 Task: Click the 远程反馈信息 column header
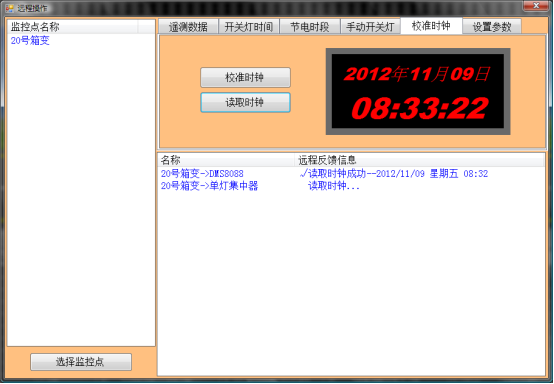(419, 160)
